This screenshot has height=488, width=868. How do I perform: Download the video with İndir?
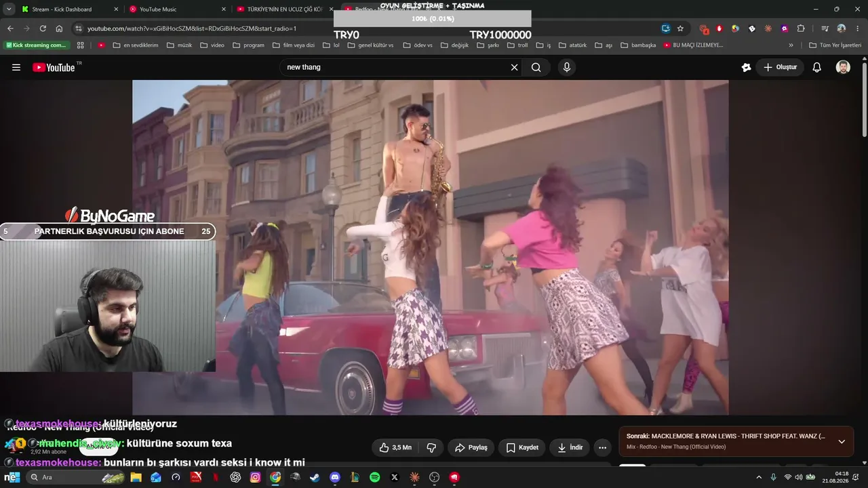coord(570,447)
